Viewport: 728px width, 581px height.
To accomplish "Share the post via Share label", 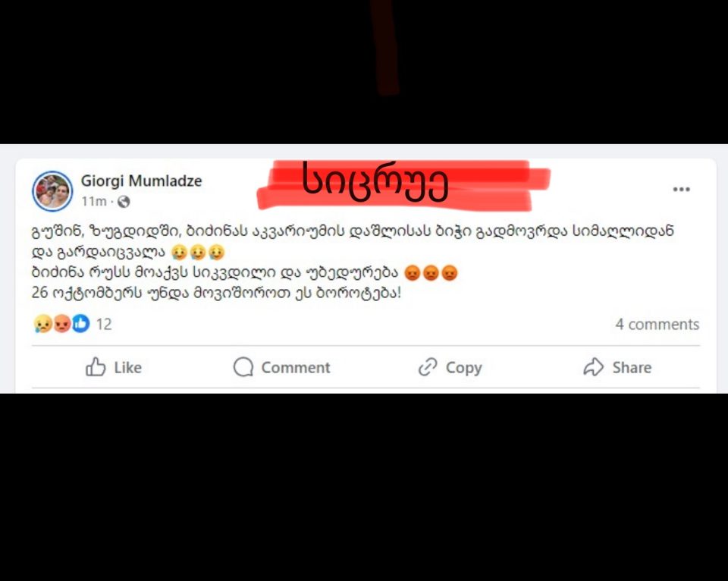I will [632, 367].
